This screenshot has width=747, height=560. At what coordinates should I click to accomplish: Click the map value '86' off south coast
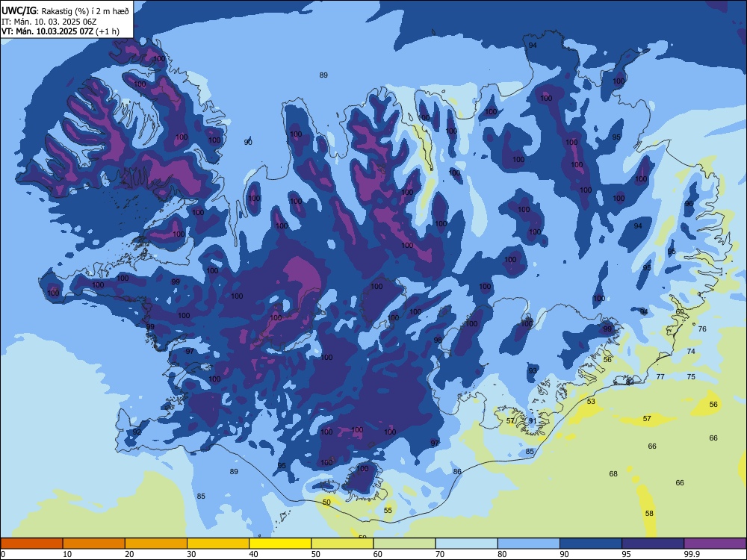(457, 471)
